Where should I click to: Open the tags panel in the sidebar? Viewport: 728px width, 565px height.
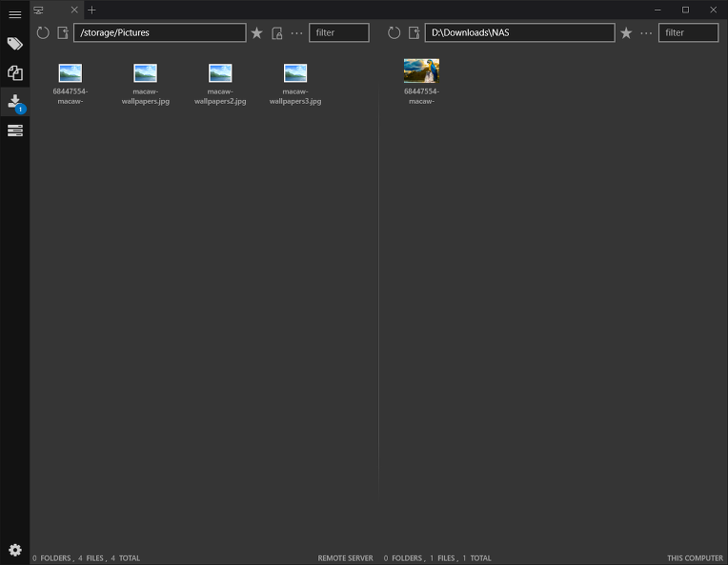coord(15,44)
